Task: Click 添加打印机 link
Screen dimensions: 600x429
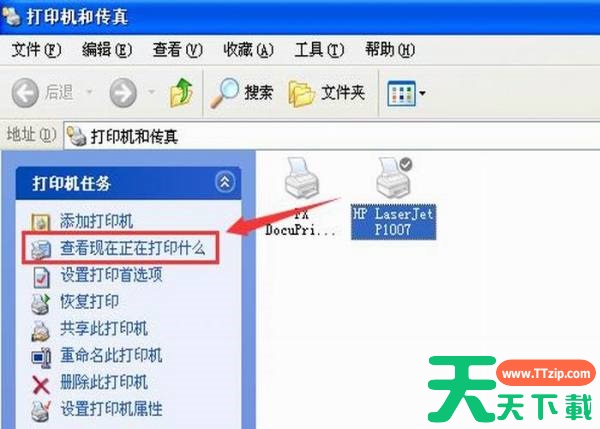Action: 96,221
